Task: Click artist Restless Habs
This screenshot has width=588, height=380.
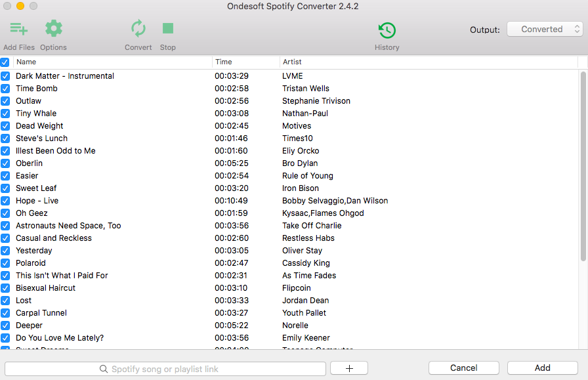Action: pos(308,238)
